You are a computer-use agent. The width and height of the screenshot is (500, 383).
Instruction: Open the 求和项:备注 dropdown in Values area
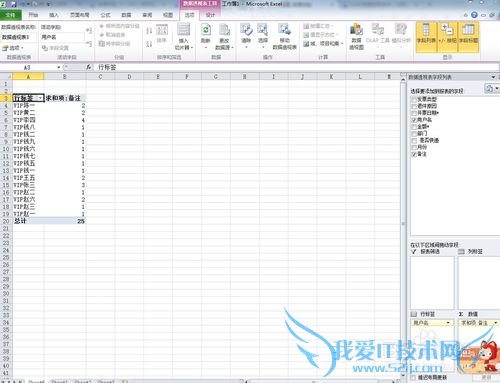coord(495,323)
